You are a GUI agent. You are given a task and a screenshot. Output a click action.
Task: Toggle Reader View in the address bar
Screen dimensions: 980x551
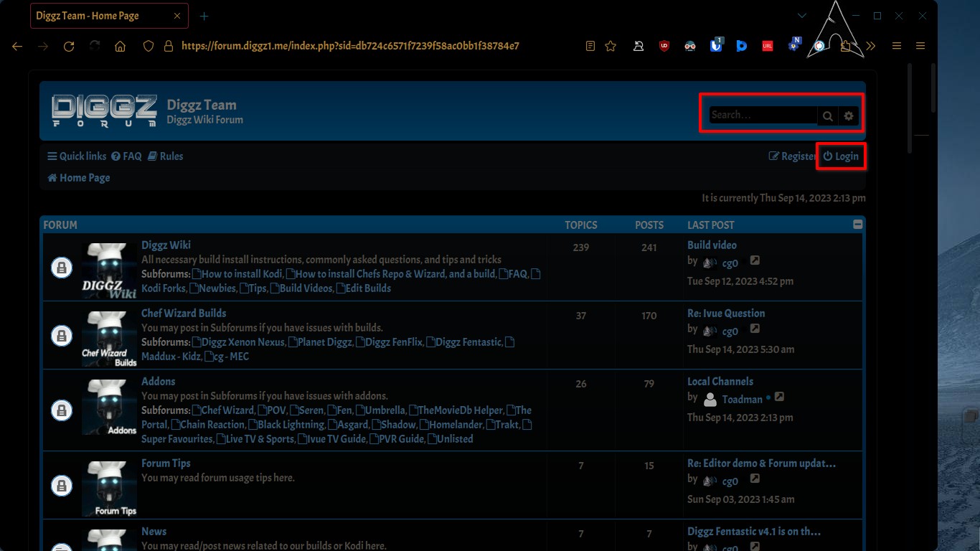pyautogui.click(x=590, y=46)
